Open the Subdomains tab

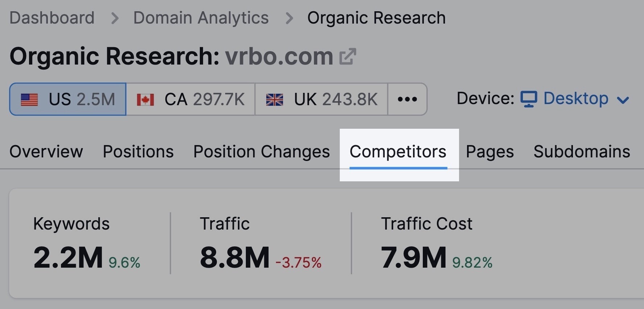582,152
